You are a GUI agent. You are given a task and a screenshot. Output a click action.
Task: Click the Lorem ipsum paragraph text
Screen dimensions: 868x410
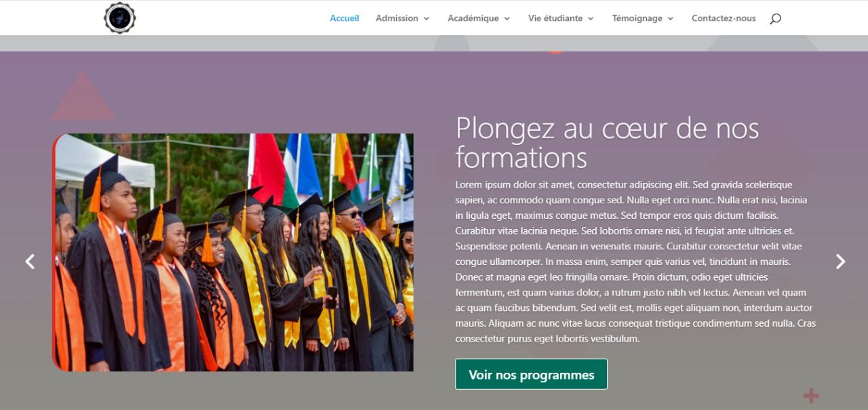635,262
